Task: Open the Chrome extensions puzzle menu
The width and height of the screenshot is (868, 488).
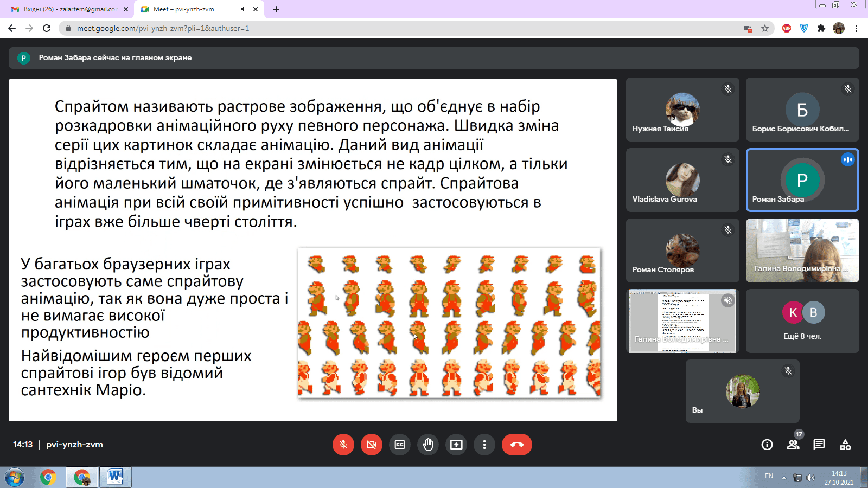Action: coord(821,28)
